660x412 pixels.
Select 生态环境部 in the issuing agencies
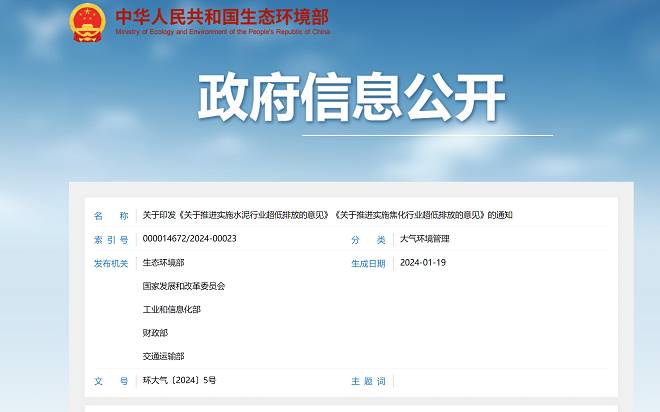163,263
